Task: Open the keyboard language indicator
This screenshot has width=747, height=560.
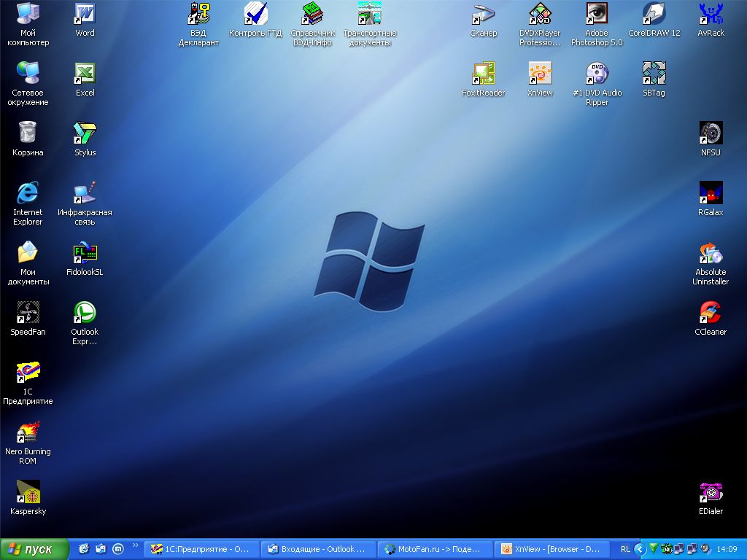Action: [x=625, y=549]
